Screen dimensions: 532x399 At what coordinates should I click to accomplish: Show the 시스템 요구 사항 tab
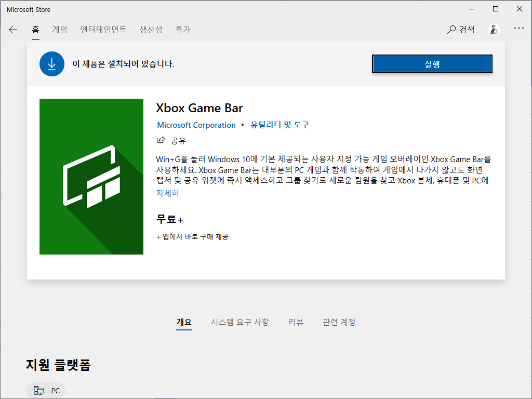240,322
